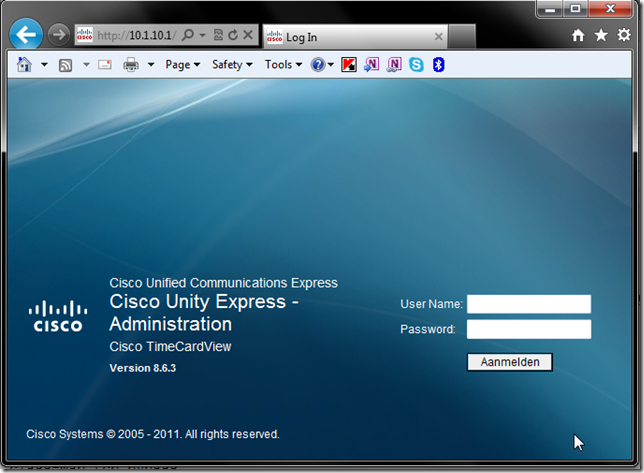Click the Home button on command bar
Image resolution: width=644 pixels, height=473 pixels.
click(x=24, y=64)
